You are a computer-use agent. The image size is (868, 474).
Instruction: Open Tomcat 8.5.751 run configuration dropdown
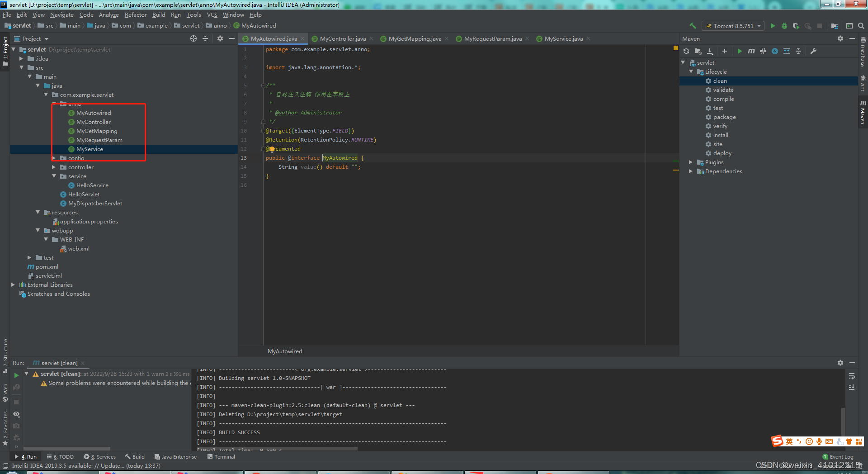point(733,26)
